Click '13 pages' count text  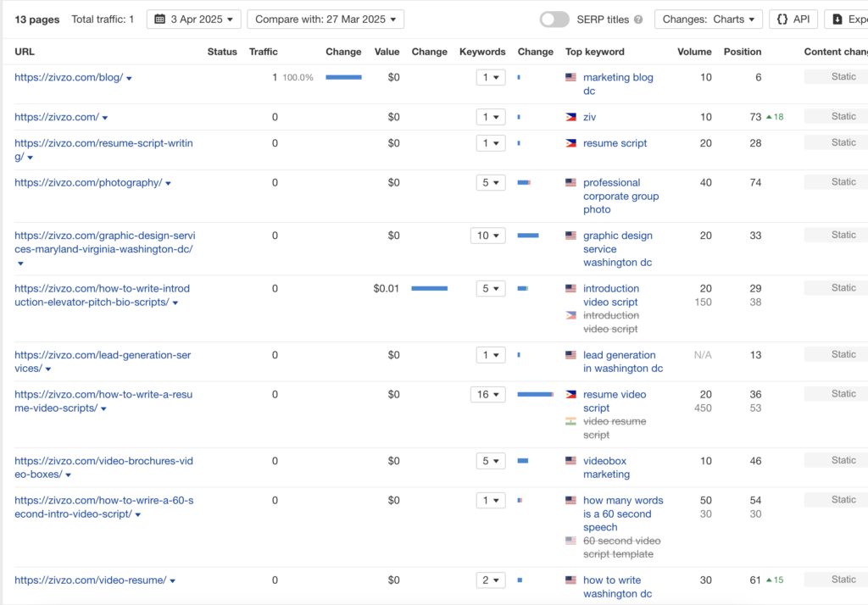point(37,19)
